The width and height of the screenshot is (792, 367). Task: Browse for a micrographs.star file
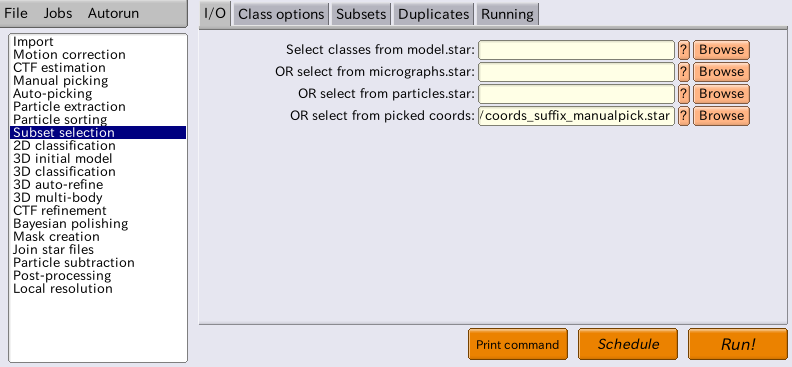point(721,72)
